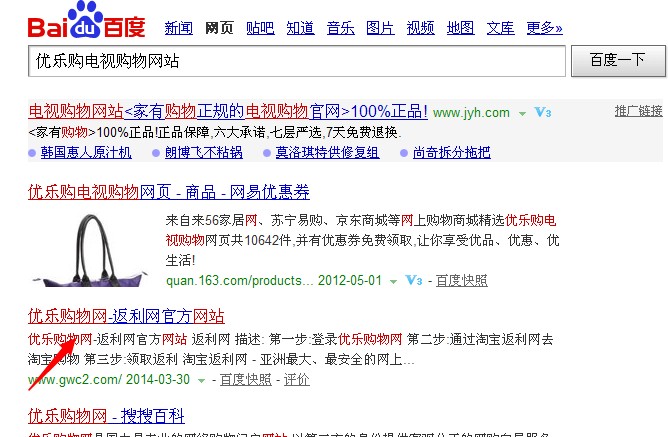Open the 韩国惠人原汁机 sublink
This screenshot has width=668, height=437.
tap(86, 152)
